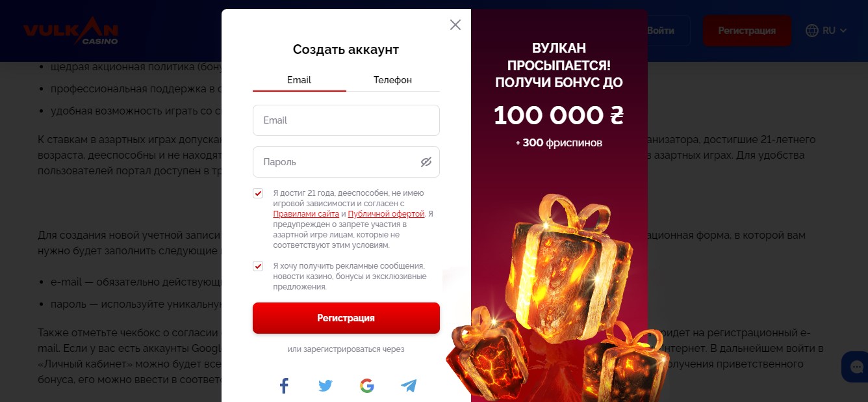Toggle password visibility eye icon
This screenshot has height=402, width=868.
[426, 162]
